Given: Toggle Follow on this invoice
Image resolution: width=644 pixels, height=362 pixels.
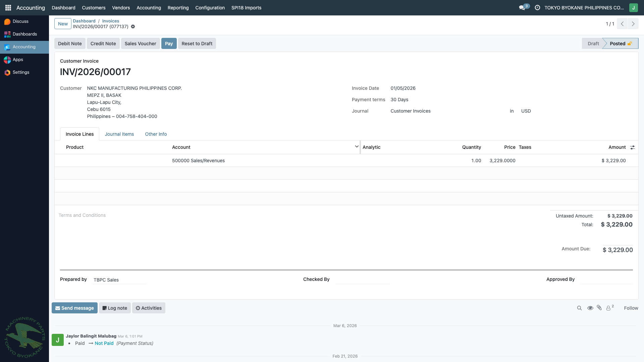Looking at the screenshot, I should pos(631,308).
